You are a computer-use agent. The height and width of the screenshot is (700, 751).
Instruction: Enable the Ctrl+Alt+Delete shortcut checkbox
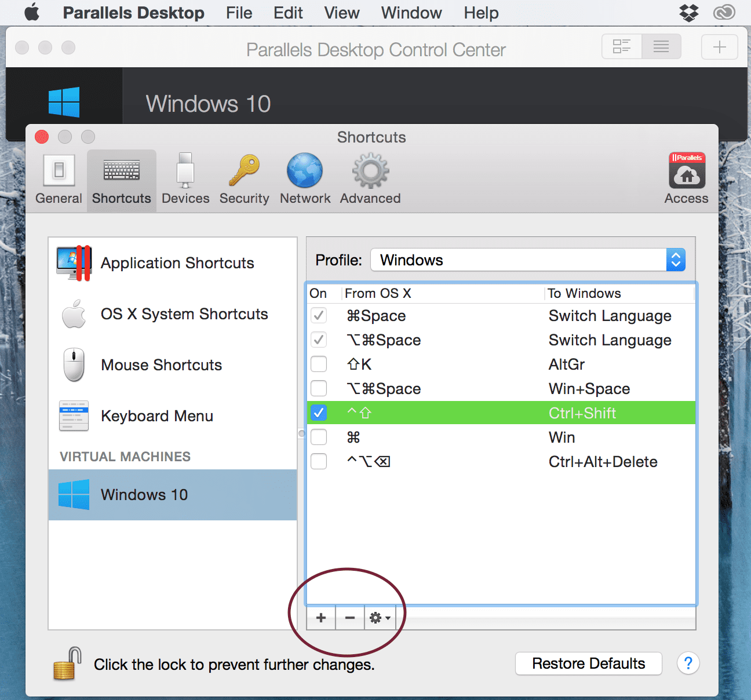319,462
